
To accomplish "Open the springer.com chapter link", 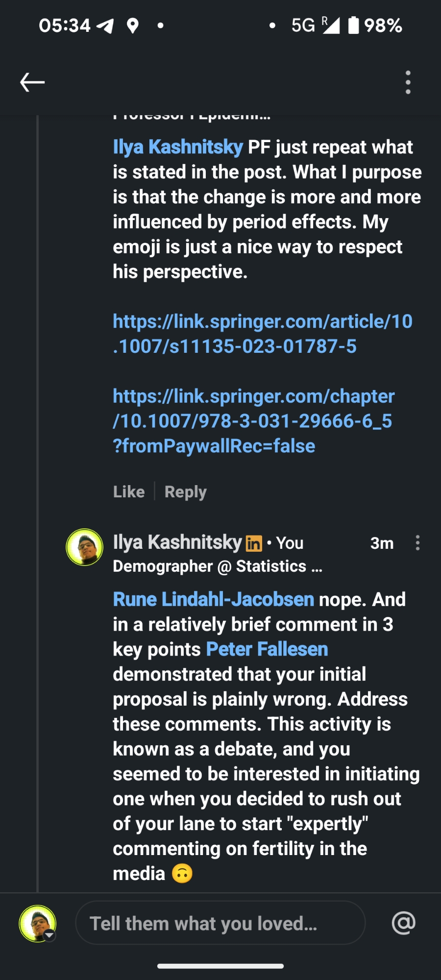I will [x=253, y=421].
